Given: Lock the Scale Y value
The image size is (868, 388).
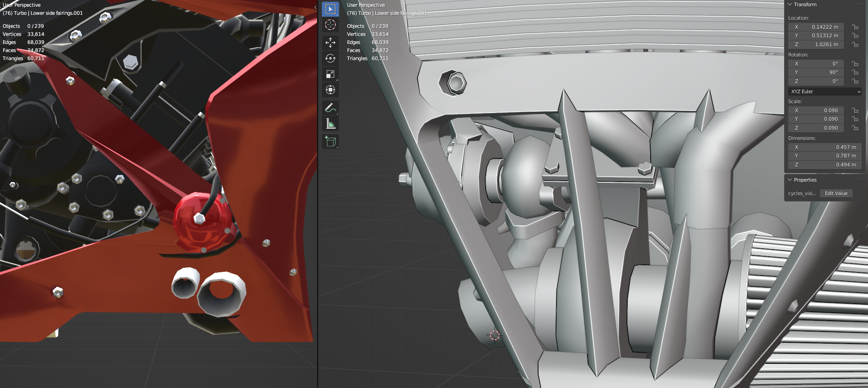Looking at the screenshot, I should click(x=855, y=119).
